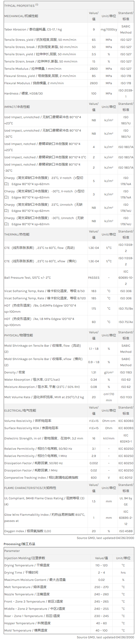Click the Mold Temperature / 模具温度 row label
This screenshot has height=644, width=136.
coord(26,630)
